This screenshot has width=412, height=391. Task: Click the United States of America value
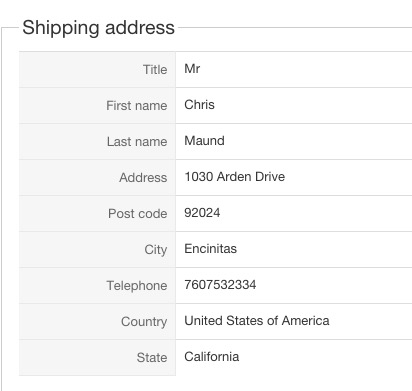click(x=257, y=321)
